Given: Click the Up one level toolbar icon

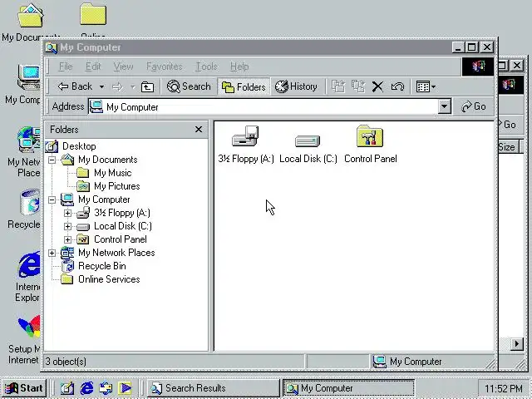Looking at the screenshot, I should coord(147,86).
